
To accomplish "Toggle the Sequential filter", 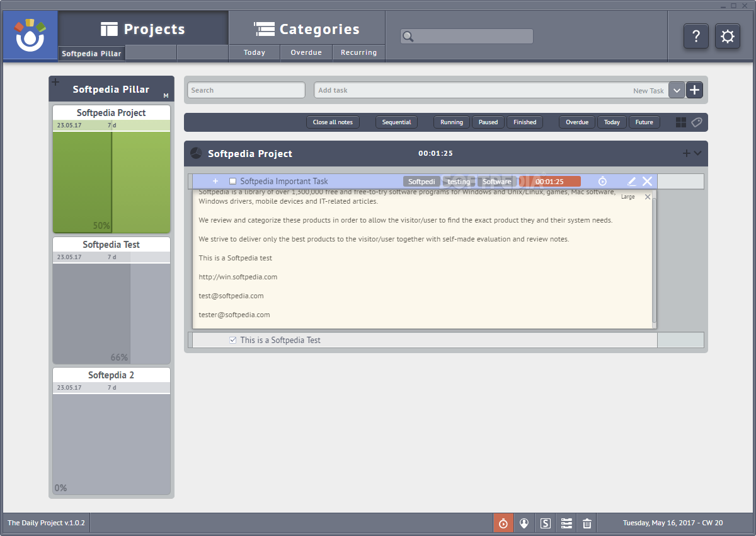I will click(397, 122).
